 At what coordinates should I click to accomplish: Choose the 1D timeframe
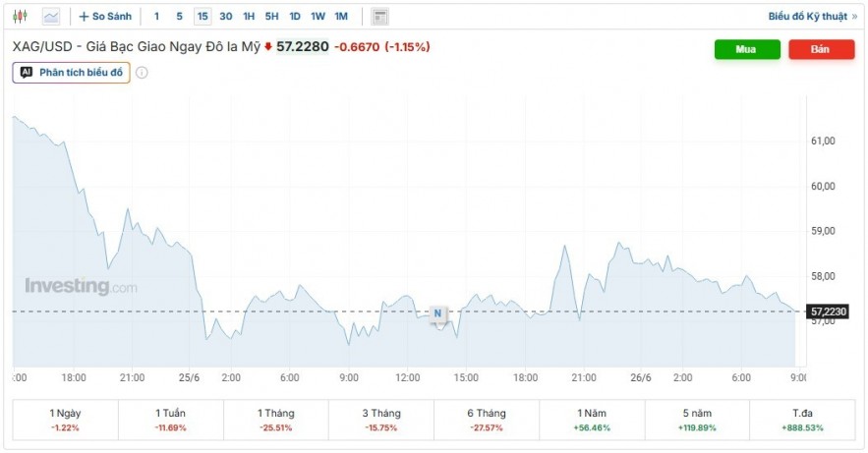click(x=295, y=17)
